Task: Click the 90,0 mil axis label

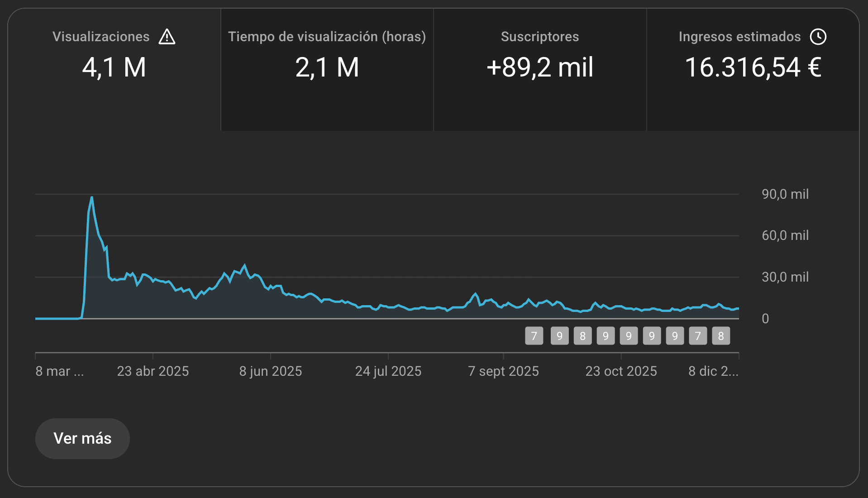Action: (x=785, y=194)
